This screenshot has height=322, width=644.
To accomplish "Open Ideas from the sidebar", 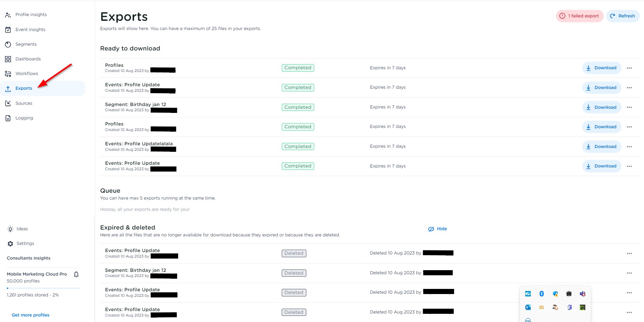I will click(22, 229).
